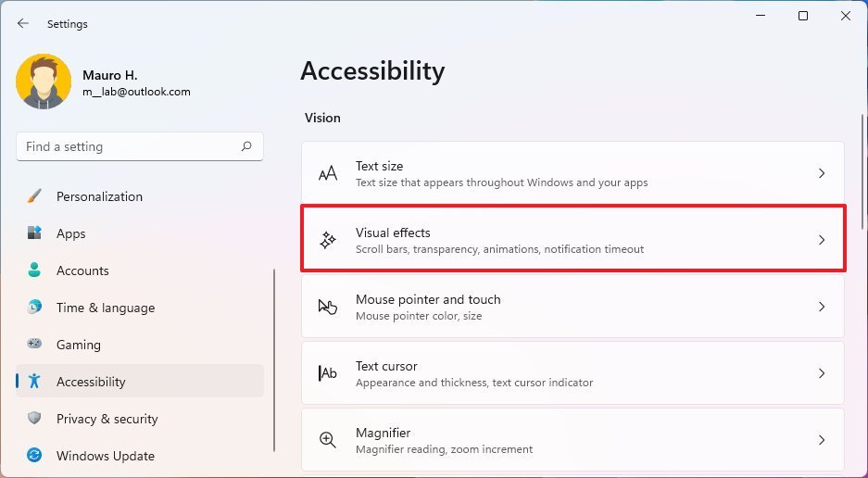Click the Visual effects sparkle icon
This screenshot has width=868, height=478.
coord(328,240)
